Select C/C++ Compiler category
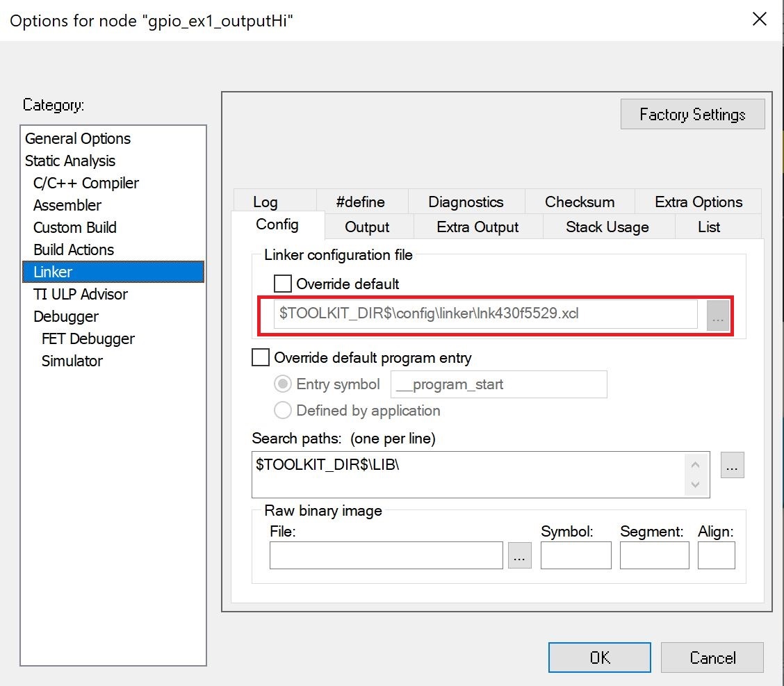The width and height of the screenshot is (784, 686). click(86, 183)
